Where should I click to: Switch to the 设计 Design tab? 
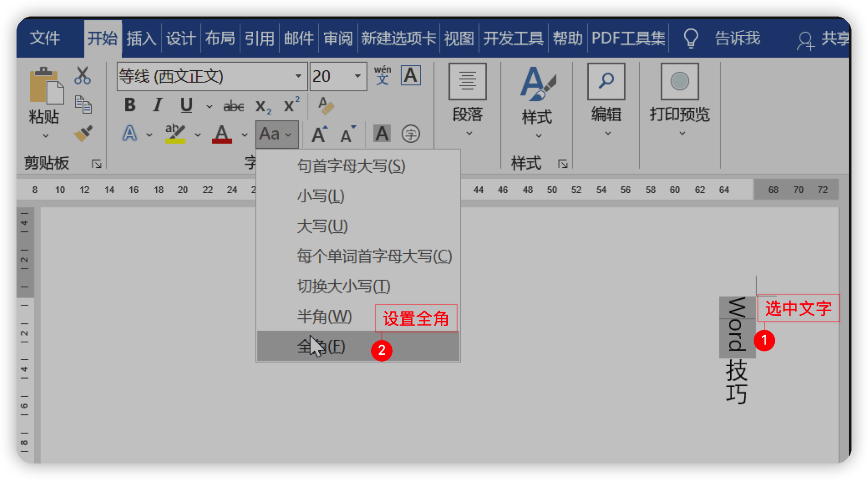(181, 38)
